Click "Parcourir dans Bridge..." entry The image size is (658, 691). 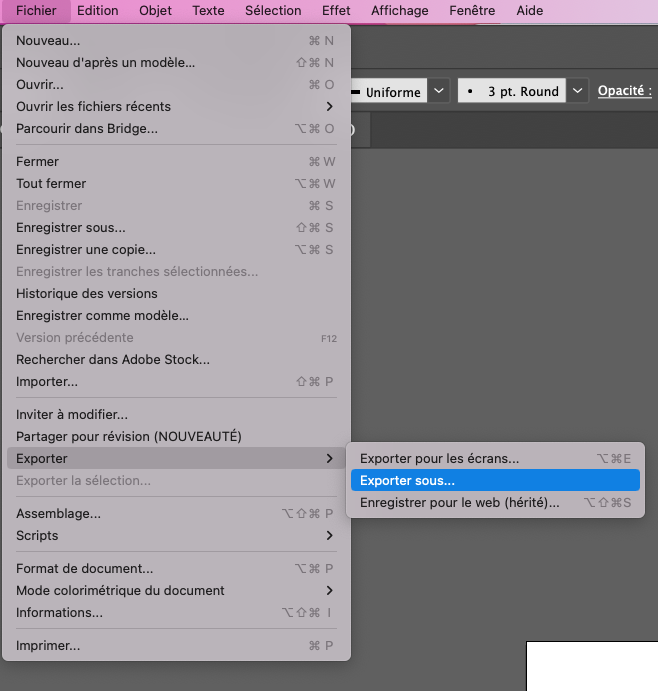87,129
